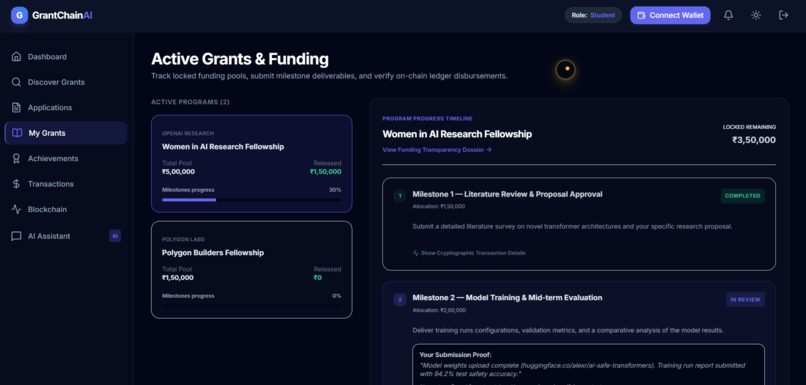Viewport: 806px width, 385px height.
Task: Click the AI badge beside AI Assistant
Action: coord(115,236)
